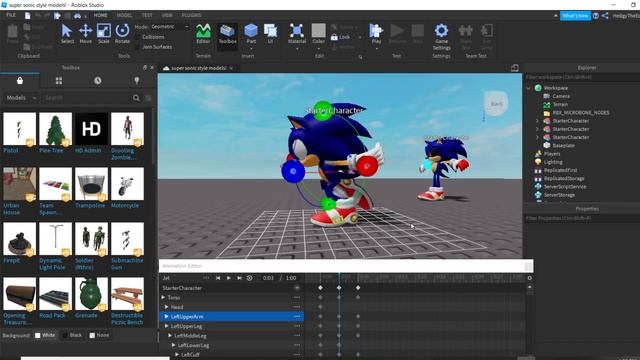Click the new file icon

(x=27, y=16)
